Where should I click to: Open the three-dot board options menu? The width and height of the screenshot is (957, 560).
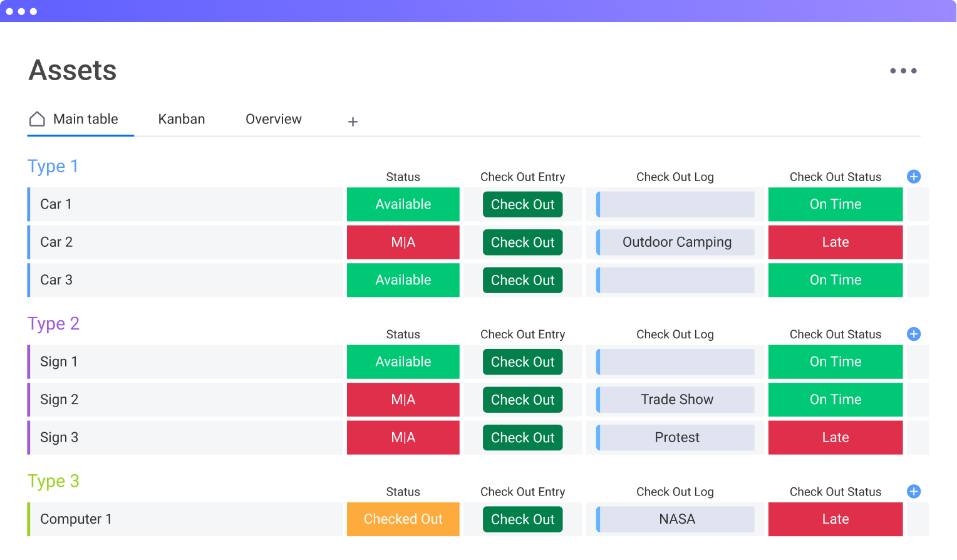[903, 71]
